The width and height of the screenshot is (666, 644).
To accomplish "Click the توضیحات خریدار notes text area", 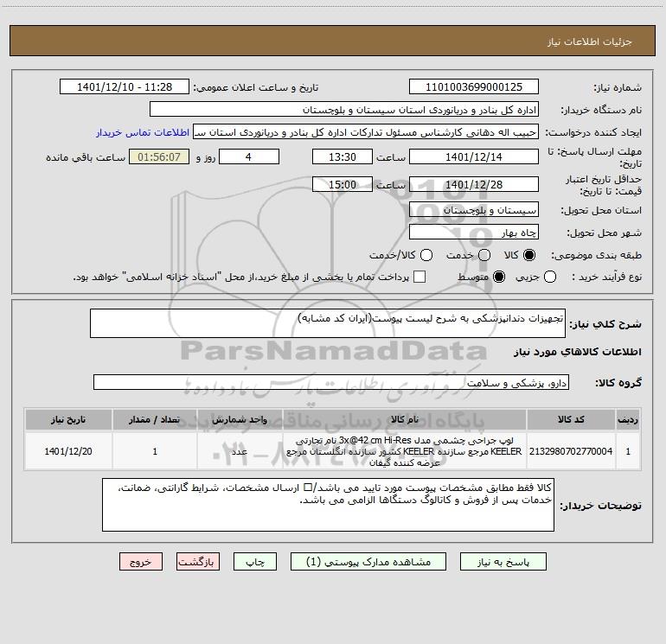I will pyautogui.click(x=328, y=505).
